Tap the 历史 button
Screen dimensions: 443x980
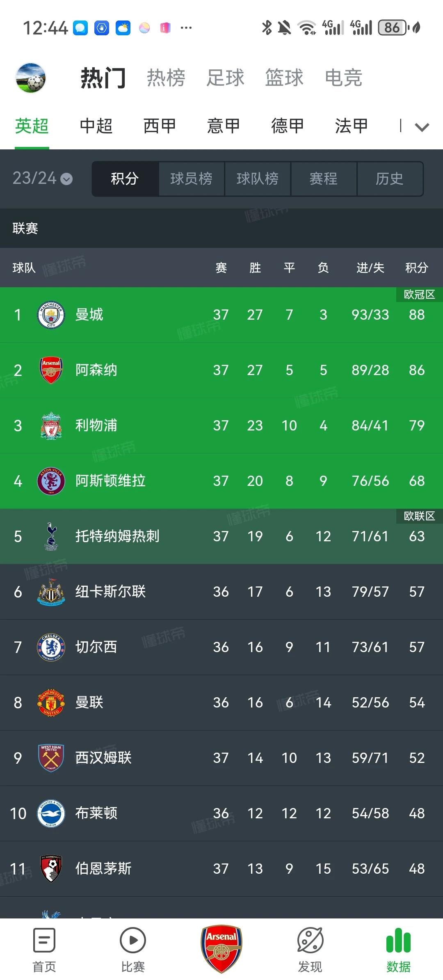(389, 178)
